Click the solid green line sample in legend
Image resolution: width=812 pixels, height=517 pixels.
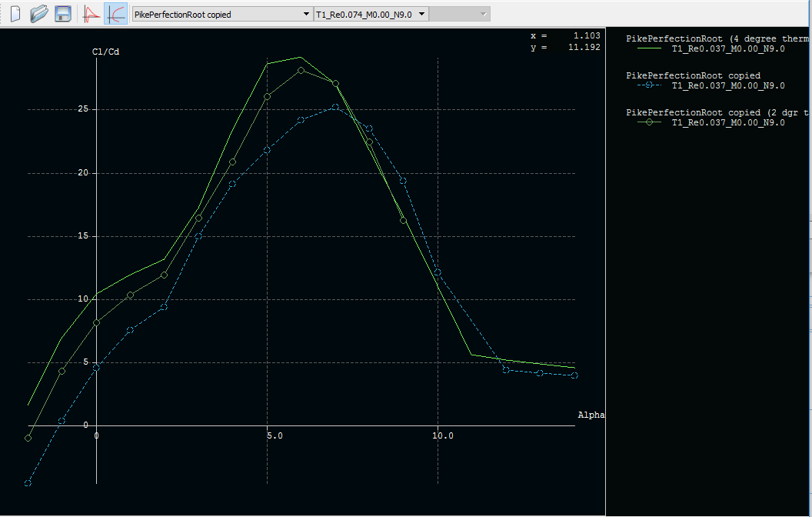point(649,48)
